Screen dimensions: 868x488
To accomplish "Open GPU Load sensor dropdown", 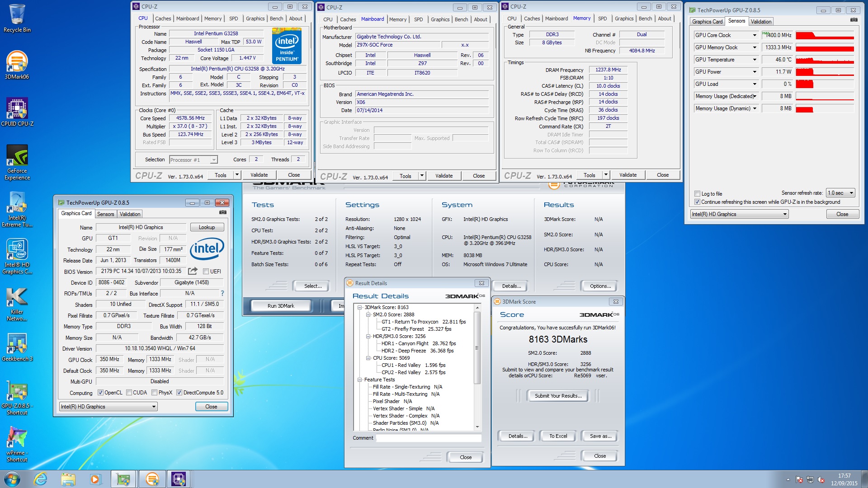I will tap(755, 84).
